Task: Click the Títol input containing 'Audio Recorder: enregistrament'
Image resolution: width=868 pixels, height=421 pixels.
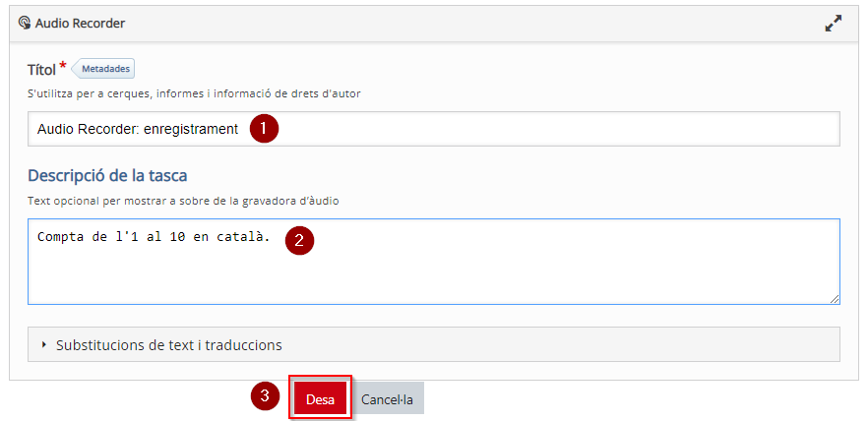Action: [x=433, y=129]
